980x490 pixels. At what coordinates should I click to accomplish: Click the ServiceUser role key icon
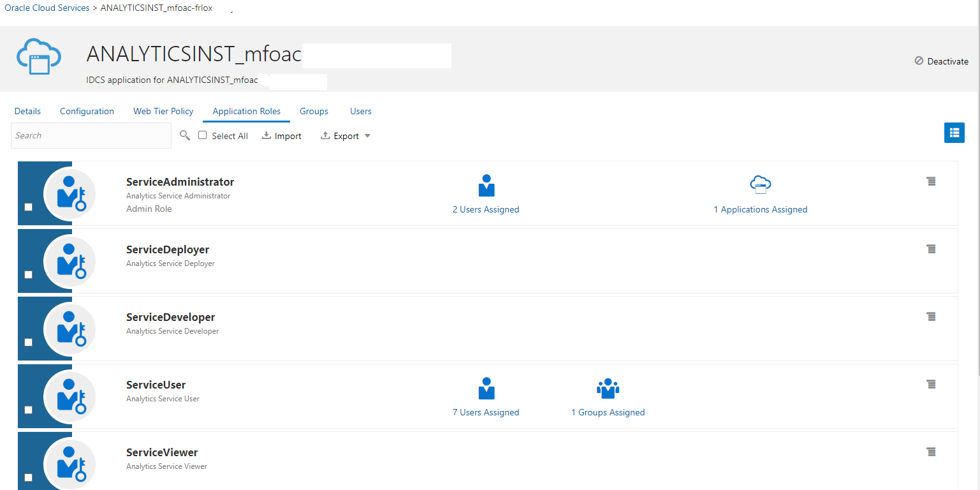point(69,396)
